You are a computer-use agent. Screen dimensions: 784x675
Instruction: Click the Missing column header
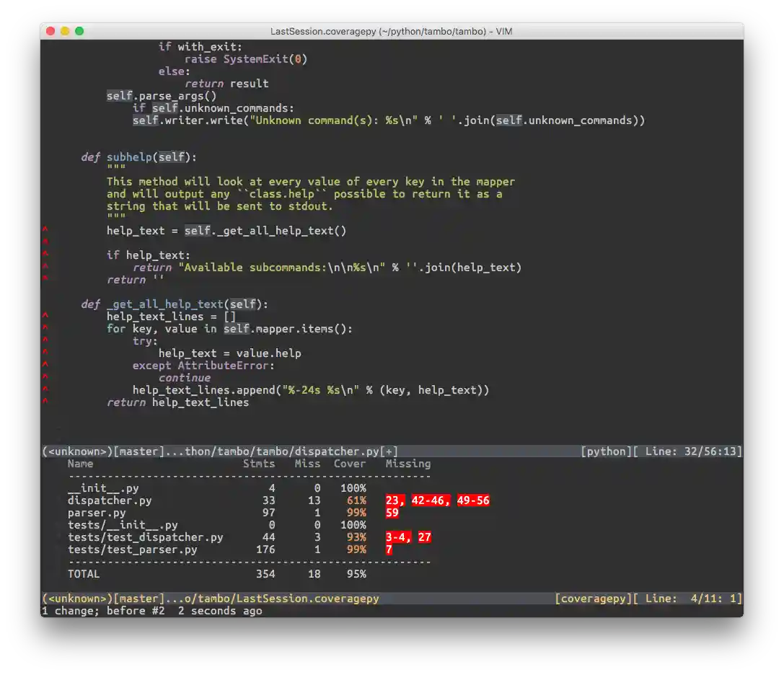408,464
